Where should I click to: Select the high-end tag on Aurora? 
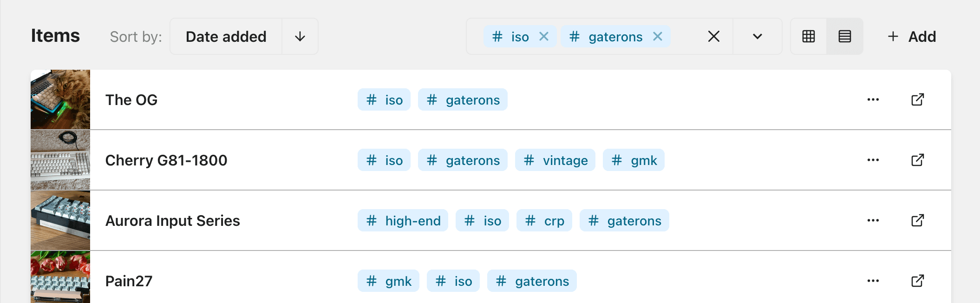(403, 221)
